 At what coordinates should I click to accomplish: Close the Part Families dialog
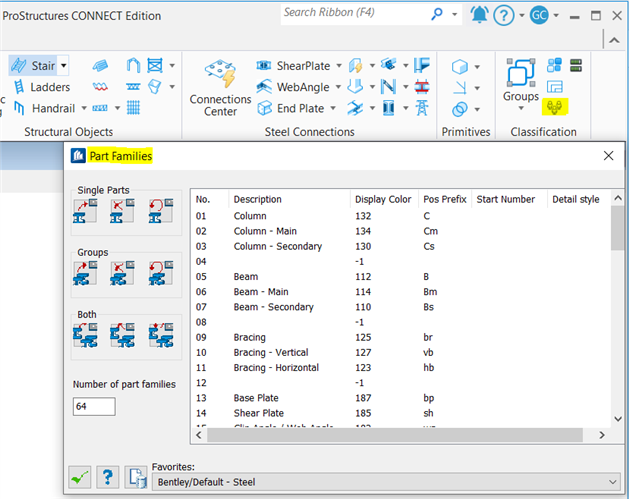[x=608, y=156]
